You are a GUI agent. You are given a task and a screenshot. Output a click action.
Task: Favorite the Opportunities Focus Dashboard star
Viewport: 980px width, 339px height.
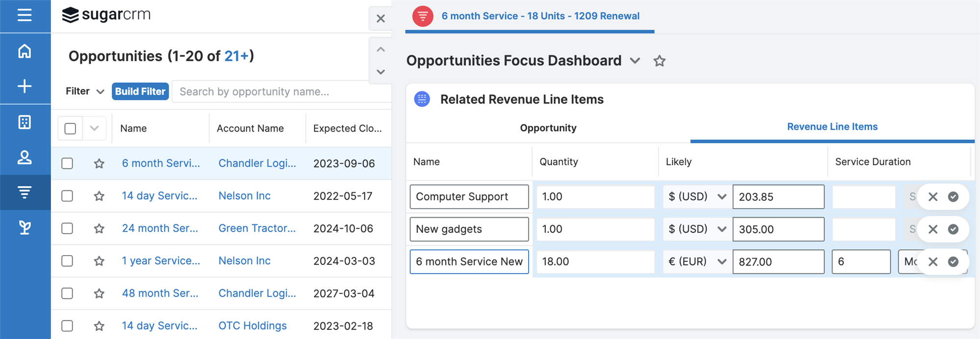(x=660, y=61)
